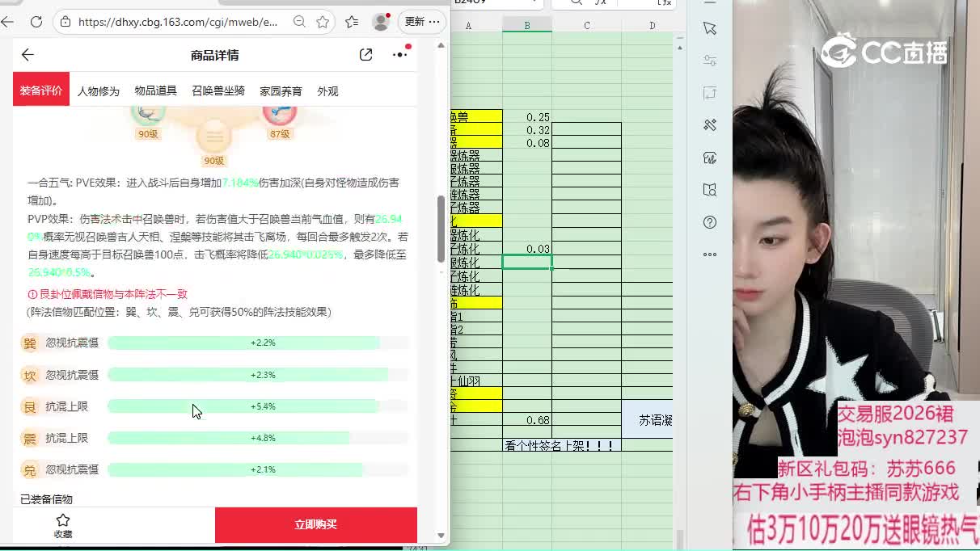
Task: Open the 物品道具 tab
Action: (x=155, y=91)
